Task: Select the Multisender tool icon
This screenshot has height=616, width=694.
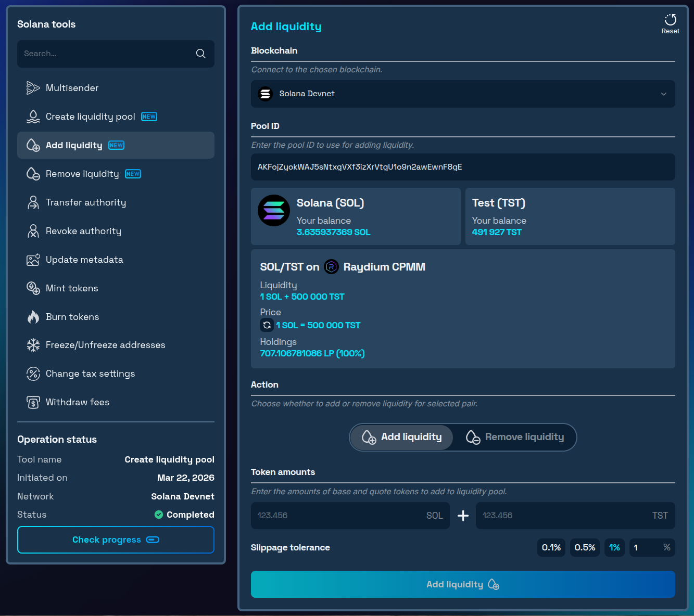Action: (x=33, y=87)
